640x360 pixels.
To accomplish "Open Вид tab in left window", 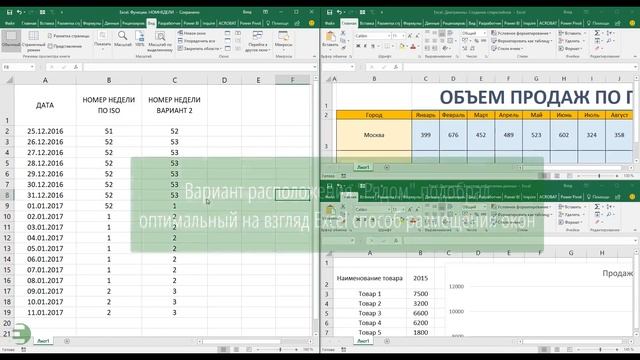I will [x=151, y=23].
